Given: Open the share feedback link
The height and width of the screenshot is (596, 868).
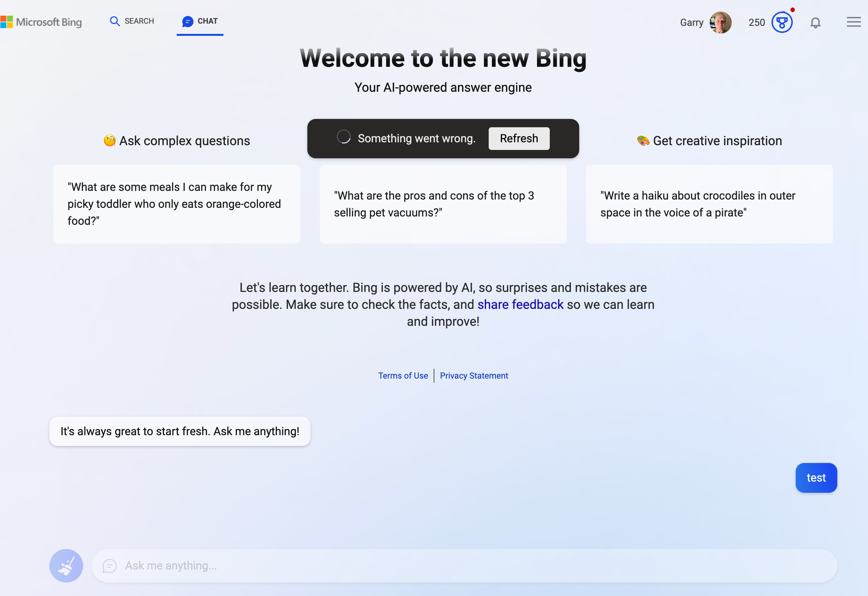Looking at the screenshot, I should [520, 304].
